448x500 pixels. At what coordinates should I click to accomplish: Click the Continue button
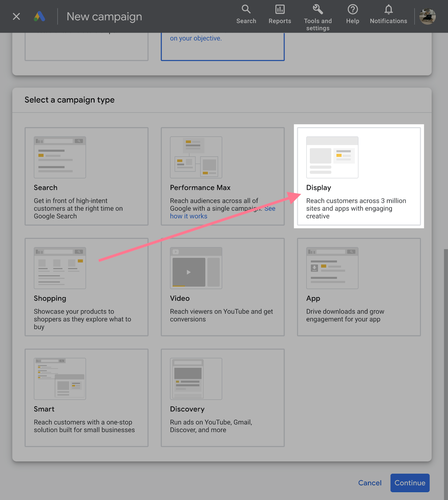point(410,483)
